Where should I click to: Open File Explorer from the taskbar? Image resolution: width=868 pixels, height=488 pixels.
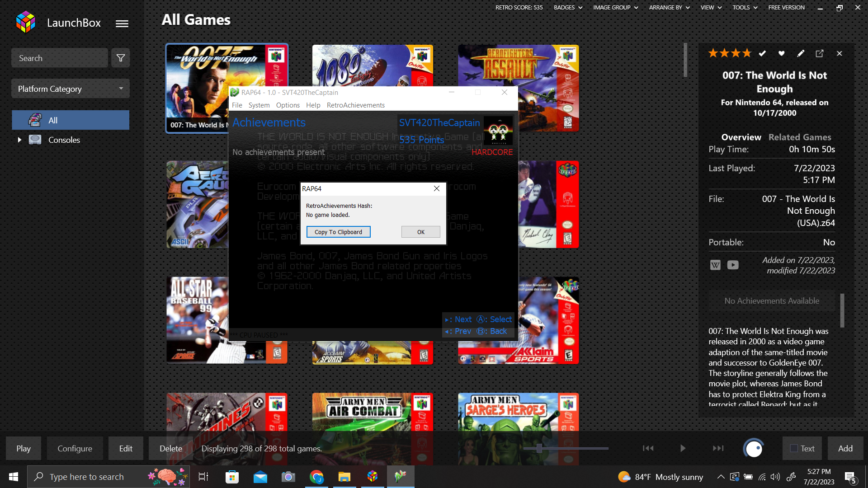click(344, 477)
